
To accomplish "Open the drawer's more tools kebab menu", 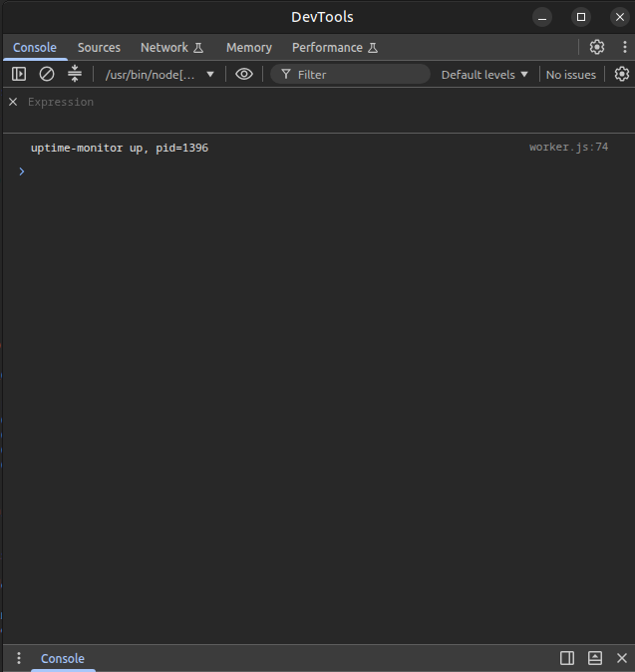I will [18, 658].
